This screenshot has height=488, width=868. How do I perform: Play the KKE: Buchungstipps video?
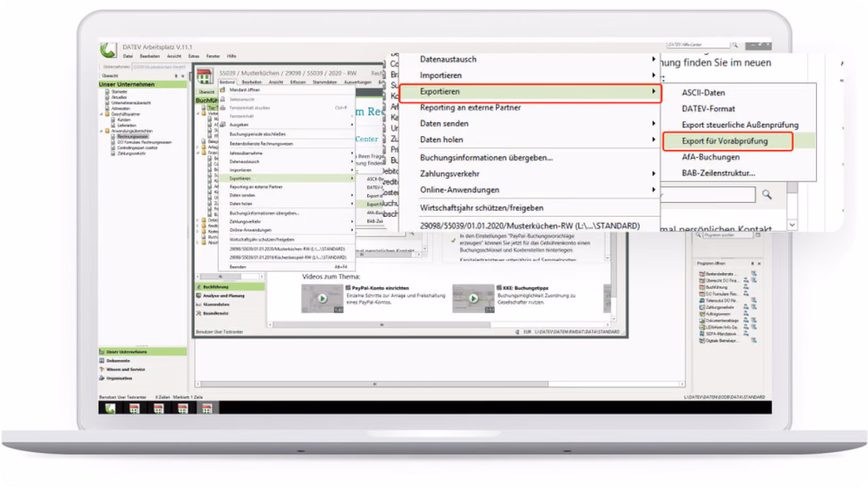point(473,298)
